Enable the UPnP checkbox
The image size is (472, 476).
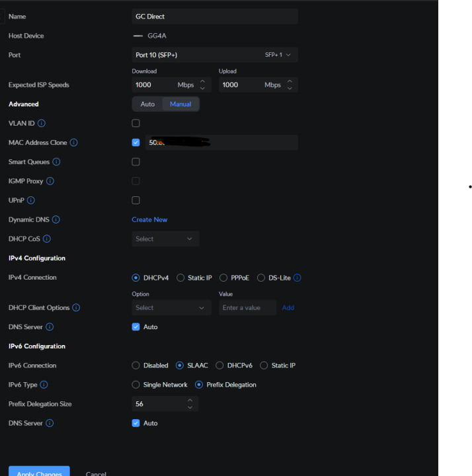pyautogui.click(x=136, y=200)
